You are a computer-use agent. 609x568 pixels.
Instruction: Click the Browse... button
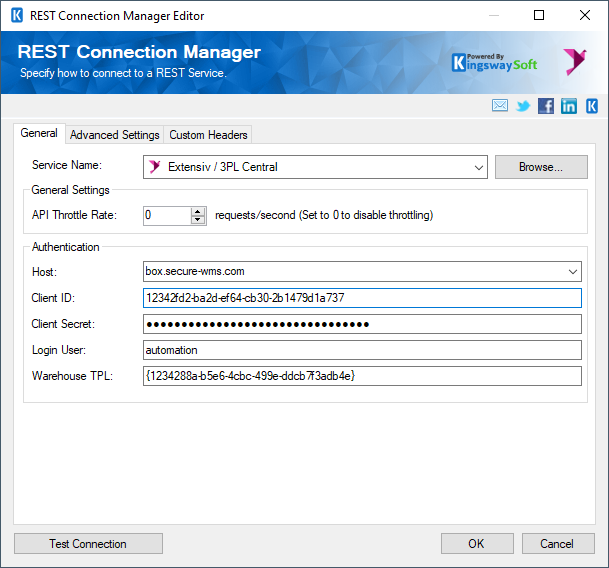click(541, 167)
